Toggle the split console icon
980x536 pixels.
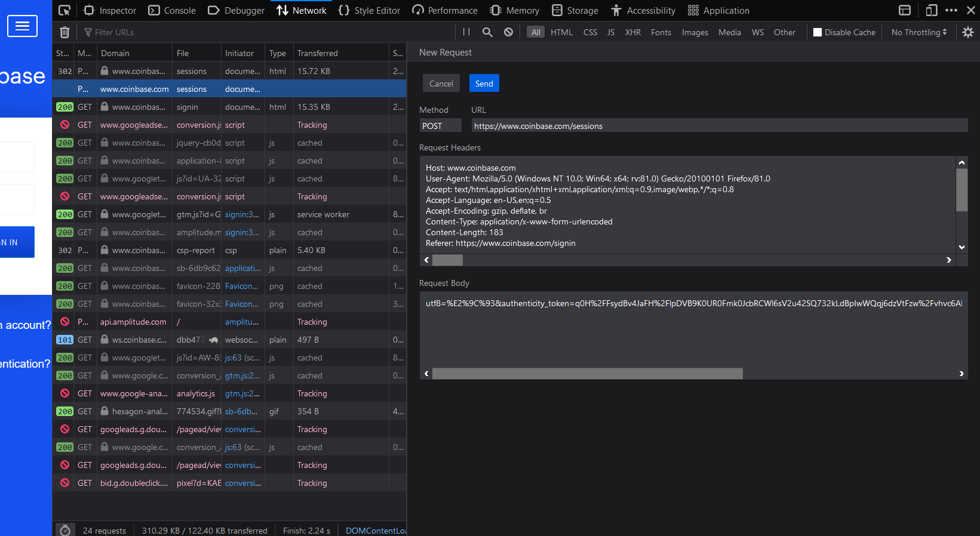905,10
